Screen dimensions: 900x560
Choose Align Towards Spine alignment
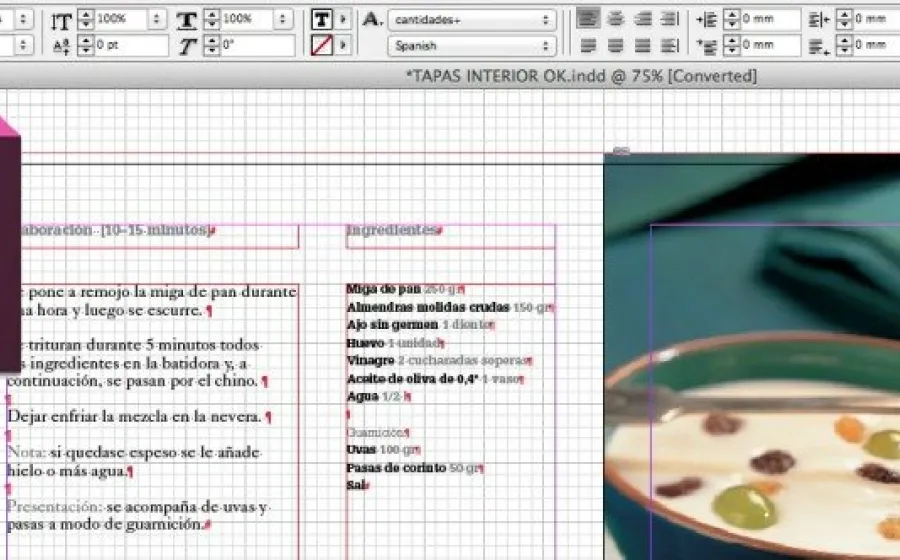(669, 20)
